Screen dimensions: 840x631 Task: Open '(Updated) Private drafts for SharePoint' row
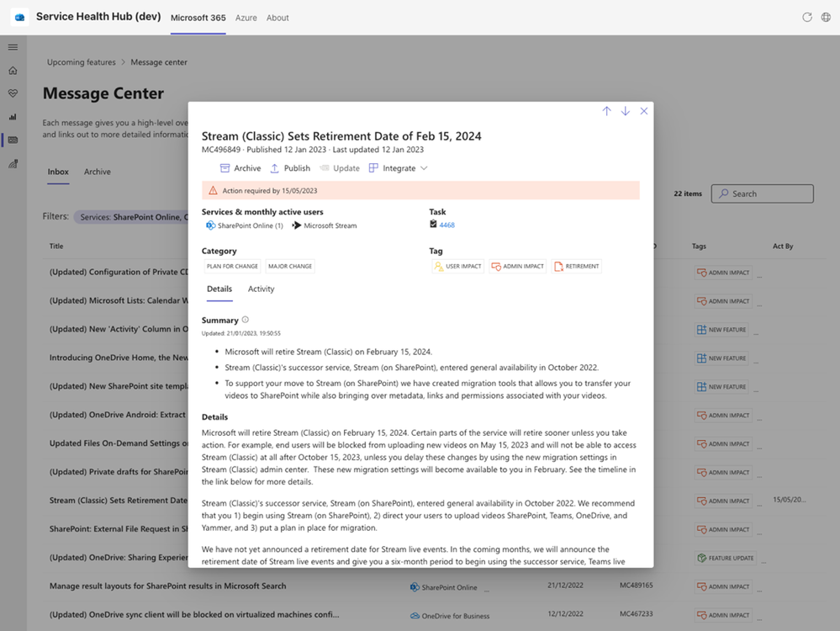click(119, 472)
